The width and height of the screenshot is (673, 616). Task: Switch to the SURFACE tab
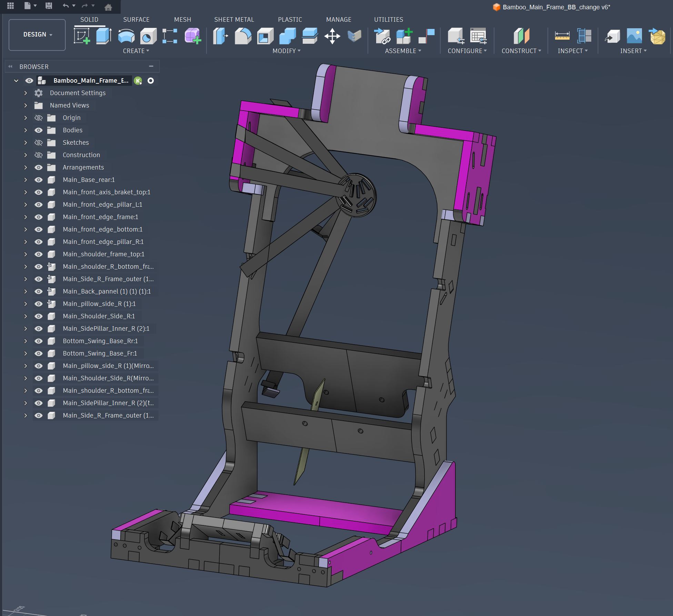pyautogui.click(x=136, y=20)
